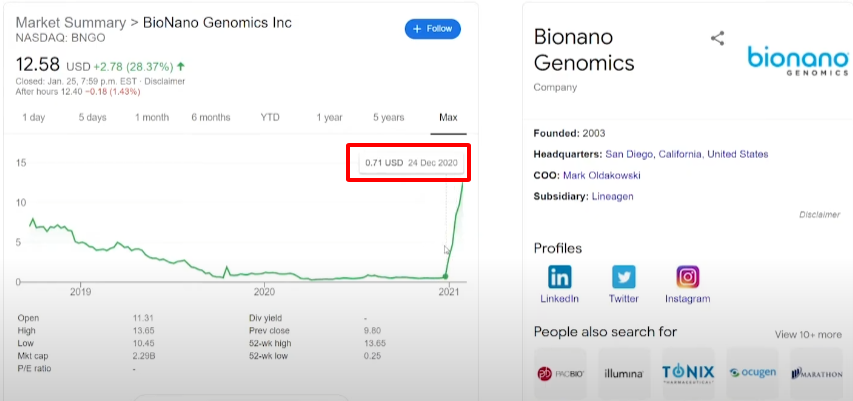Open the Tonix Pharmaceuticals related thumbnail

[688, 373]
